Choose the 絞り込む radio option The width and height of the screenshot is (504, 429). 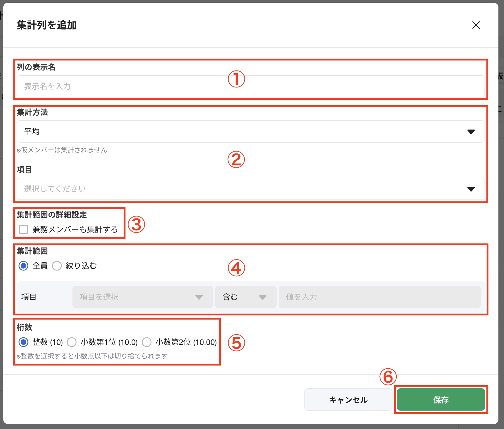[x=57, y=266]
